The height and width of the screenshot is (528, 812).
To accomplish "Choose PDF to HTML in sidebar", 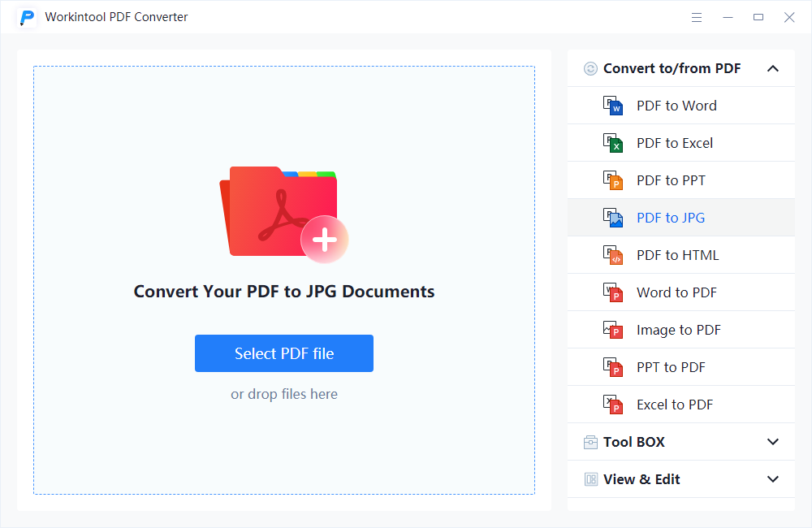I will tap(681, 255).
